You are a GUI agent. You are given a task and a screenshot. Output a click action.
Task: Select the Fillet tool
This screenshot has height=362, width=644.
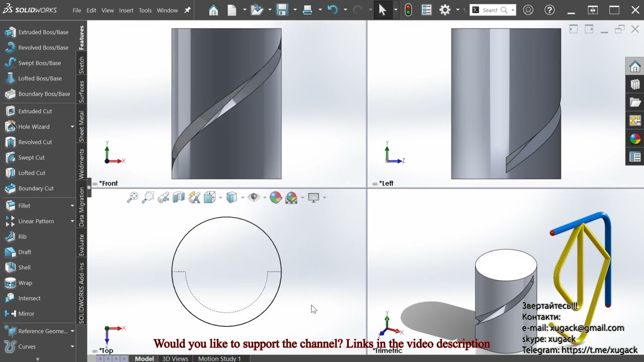(18, 206)
